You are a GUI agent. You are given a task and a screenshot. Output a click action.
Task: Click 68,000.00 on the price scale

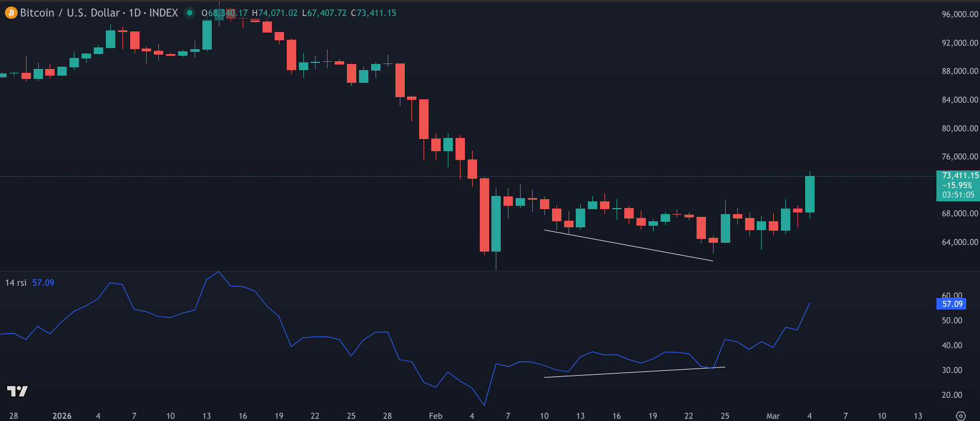[x=960, y=214]
